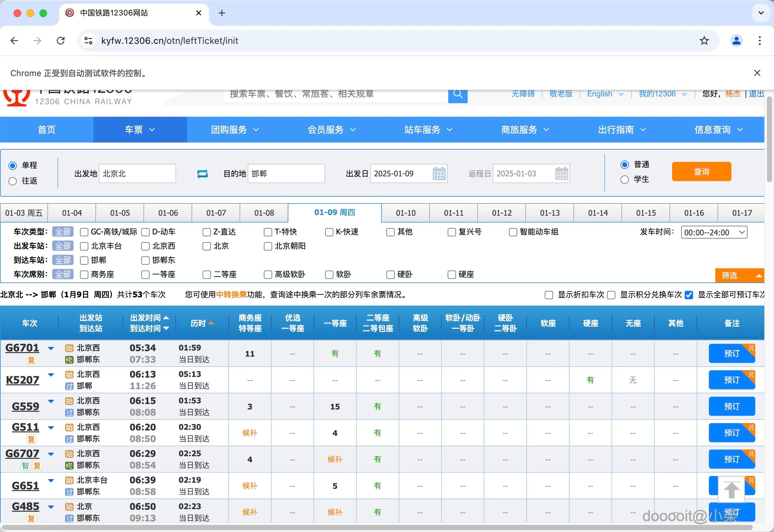The width and height of the screenshot is (774, 532).
Task: Check the 北京西 departure station filter
Action: pos(145,246)
